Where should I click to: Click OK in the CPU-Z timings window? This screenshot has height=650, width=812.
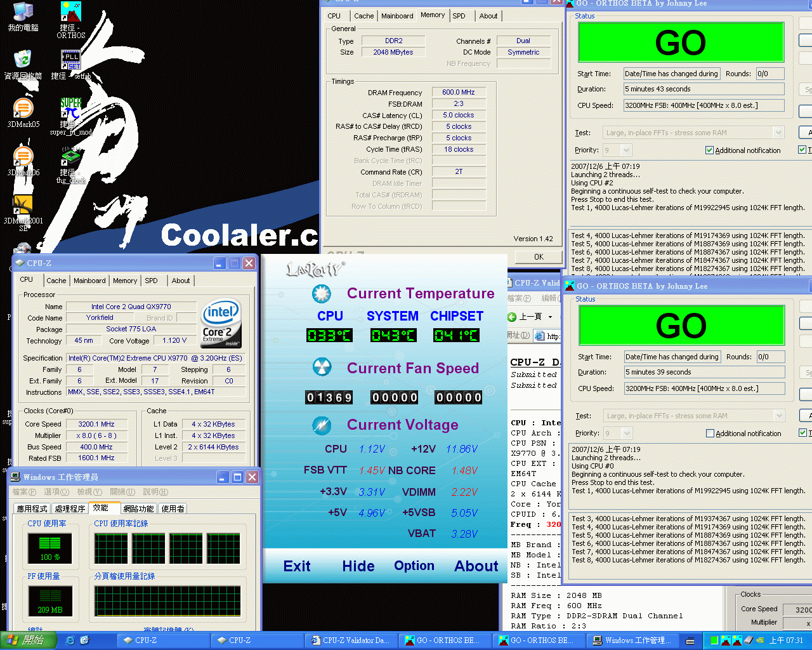539,256
